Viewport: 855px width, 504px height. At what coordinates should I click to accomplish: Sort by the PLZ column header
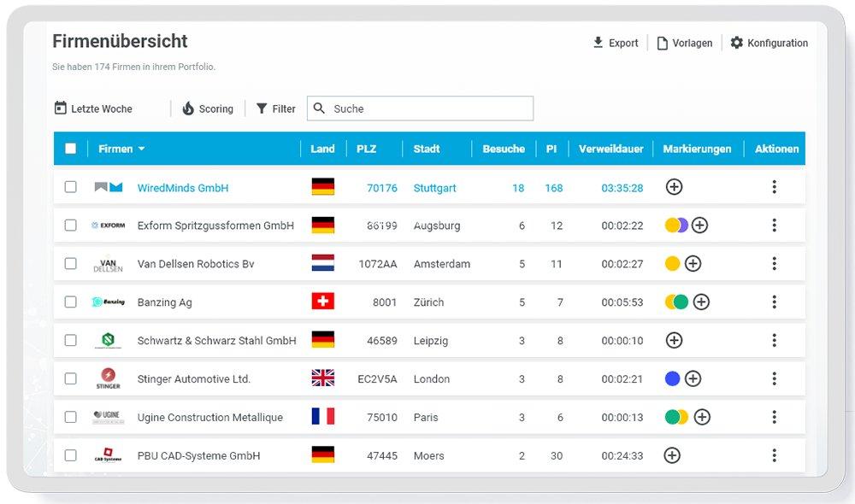(367, 149)
